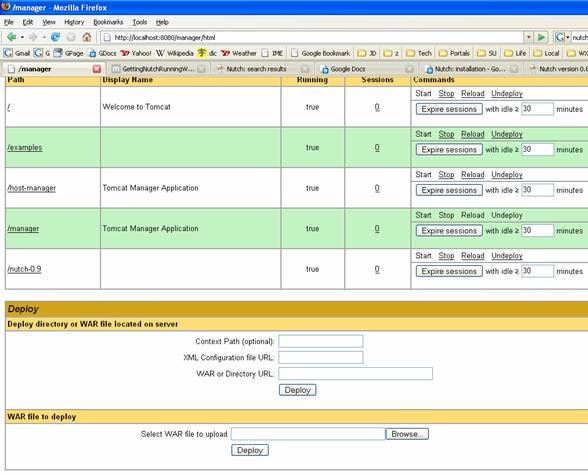Open the Bookmarks menu
This screenshot has width=588, height=474.
coord(108,22)
